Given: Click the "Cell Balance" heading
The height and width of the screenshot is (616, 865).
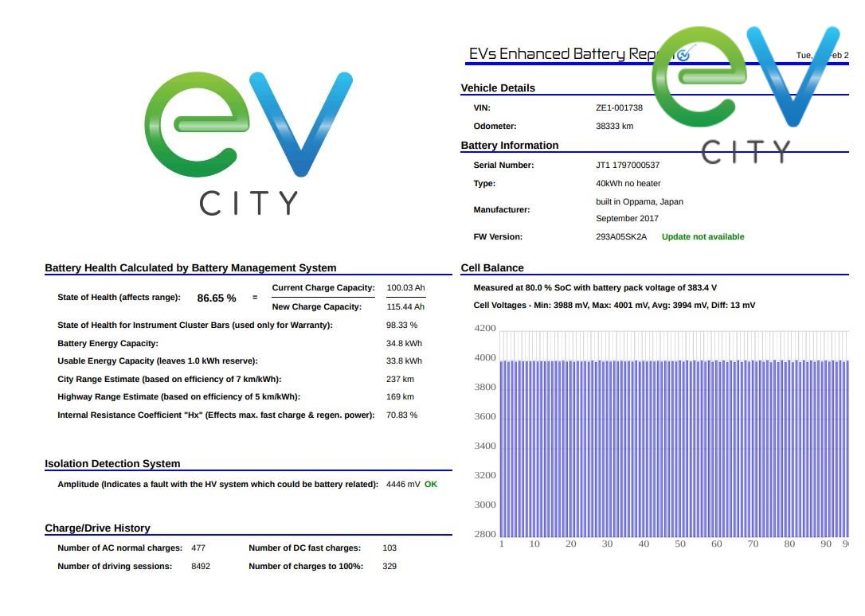Looking at the screenshot, I should click(x=492, y=267).
